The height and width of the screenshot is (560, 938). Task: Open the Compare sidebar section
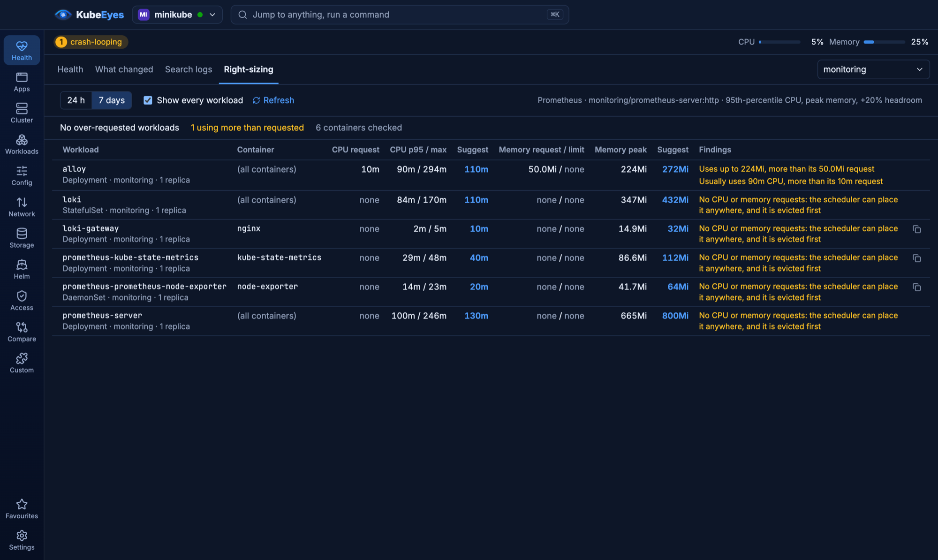[x=22, y=332]
